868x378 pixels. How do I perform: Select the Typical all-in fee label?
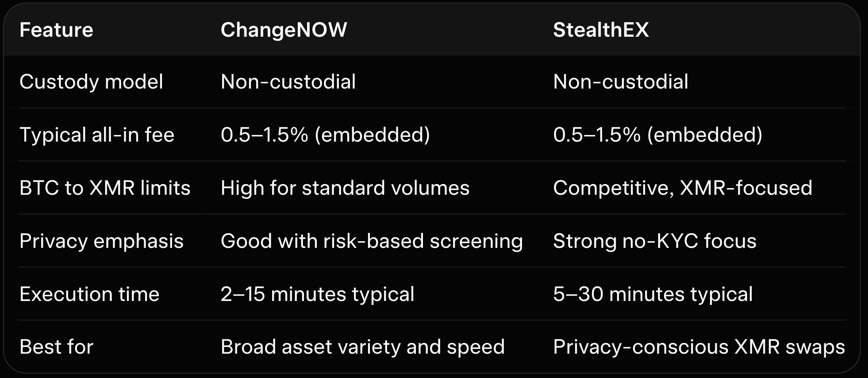[x=97, y=135]
